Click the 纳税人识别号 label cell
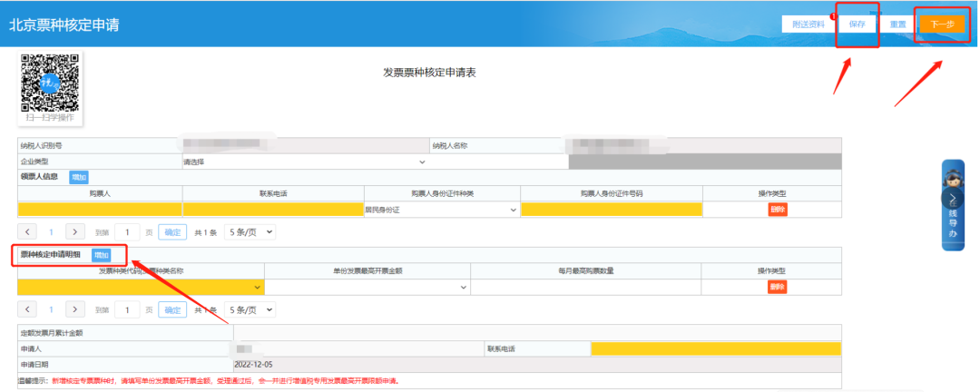 [x=100, y=146]
